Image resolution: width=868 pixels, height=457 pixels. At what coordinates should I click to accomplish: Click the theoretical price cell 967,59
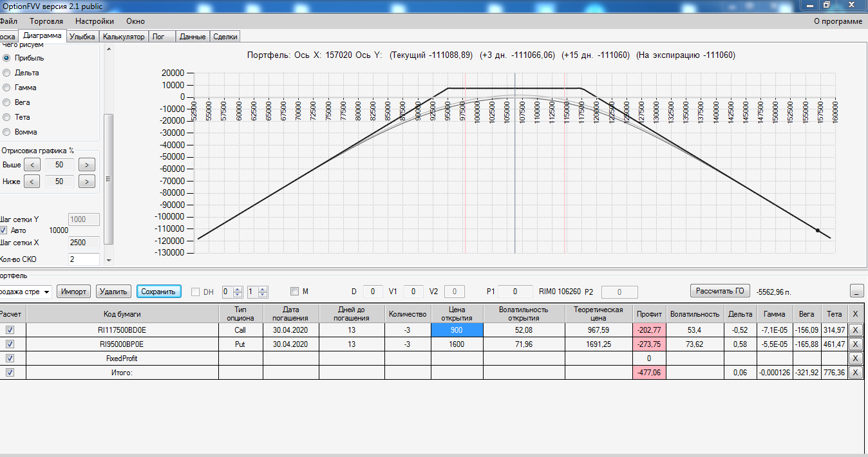pos(598,330)
